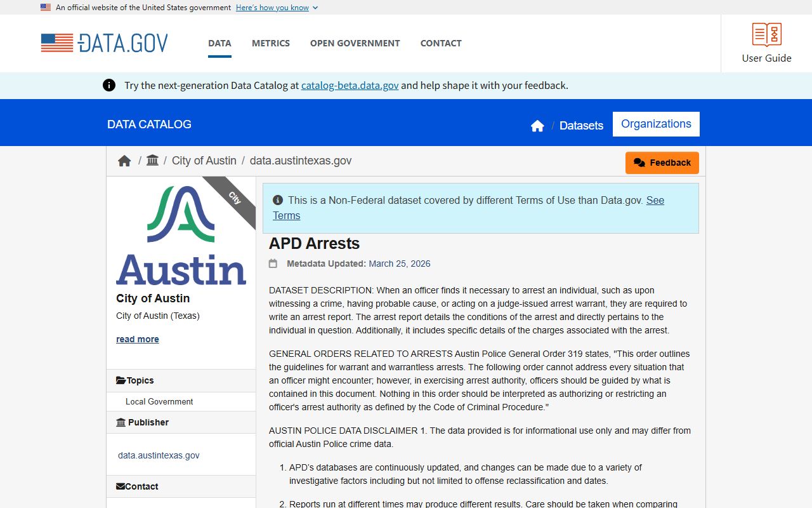Click the info icon in Non-Federal notice
812x508 pixels.
tap(278, 200)
